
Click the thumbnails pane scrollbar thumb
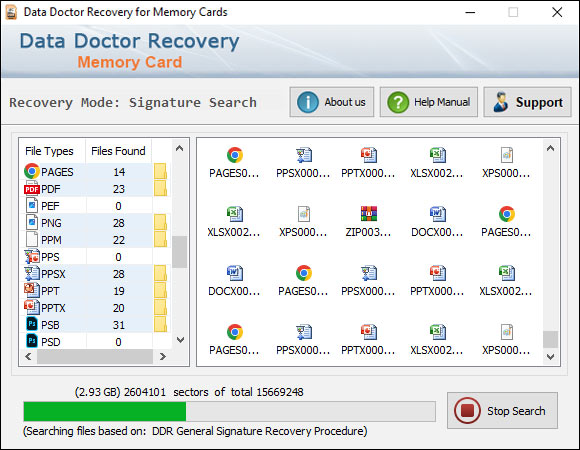coord(550,339)
